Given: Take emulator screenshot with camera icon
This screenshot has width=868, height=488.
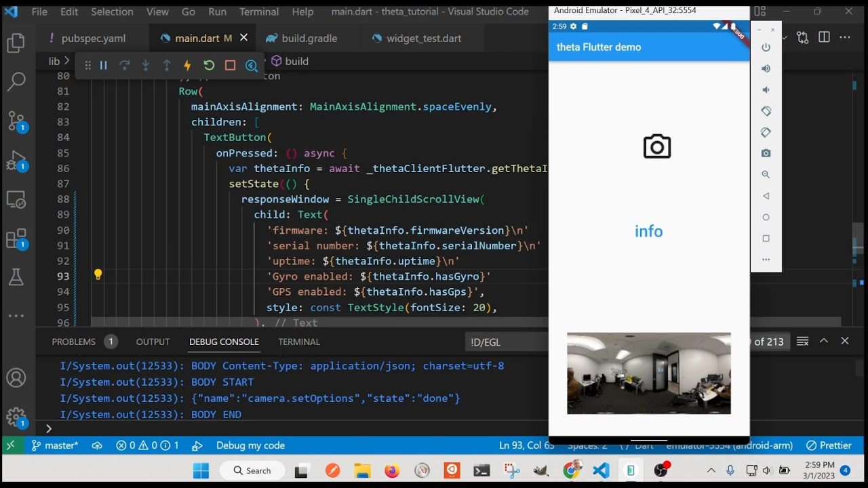Looking at the screenshot, I should point(766,153).
